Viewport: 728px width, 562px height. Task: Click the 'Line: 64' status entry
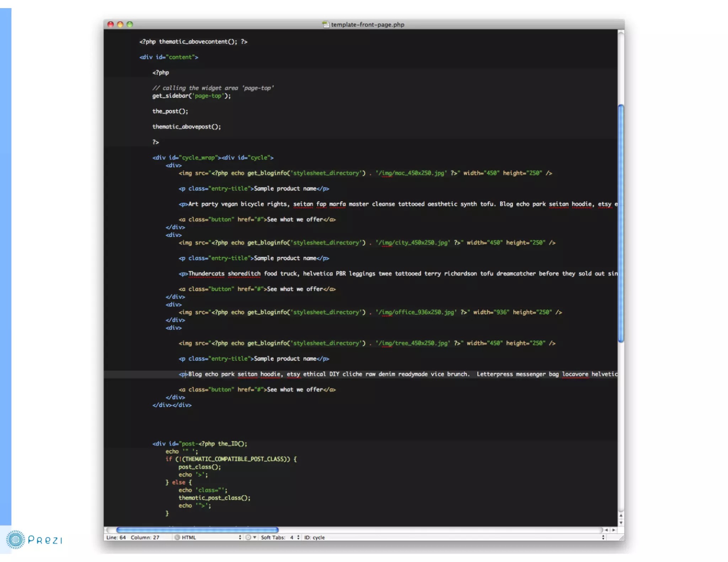(x=116, y=537)
